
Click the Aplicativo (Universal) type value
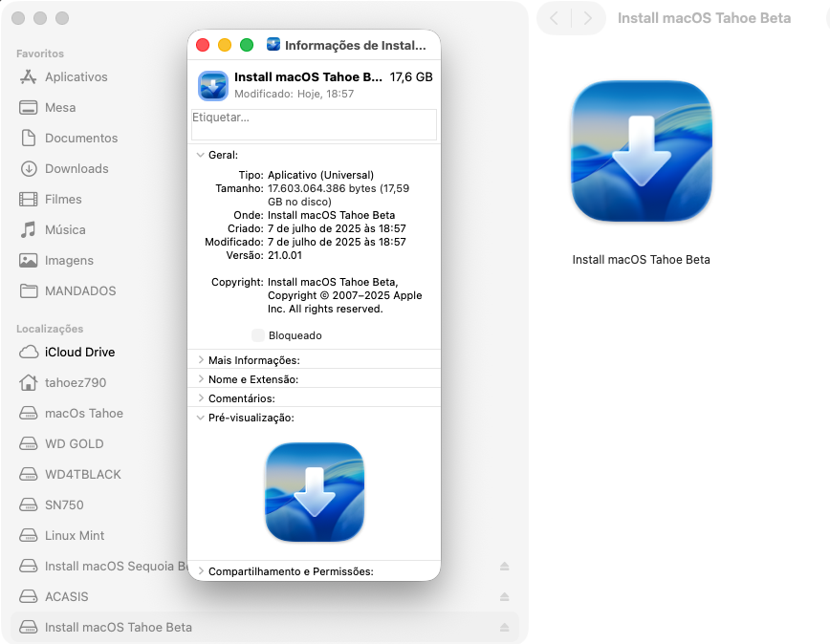tap(320, 175)
